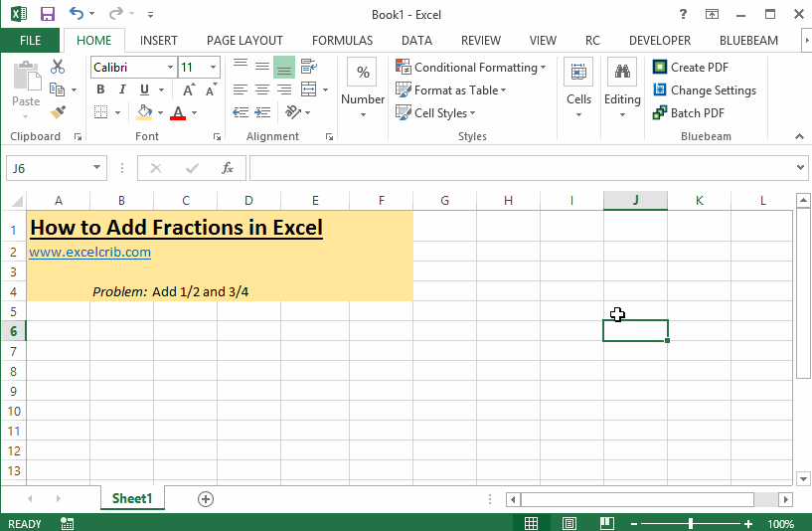Open the Name Box dropdown showing J6
The width and height of the screenshot is (812, 531).
tap(96, 168)
